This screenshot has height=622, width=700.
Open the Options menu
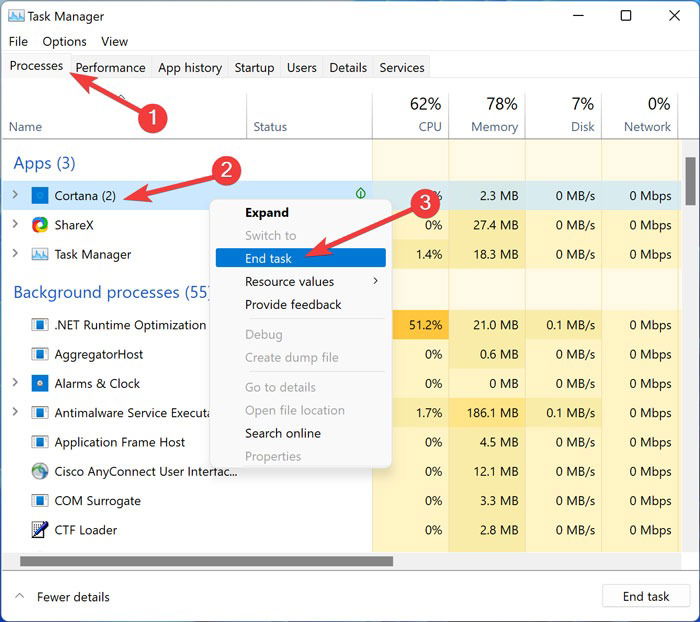tap(64, 42)
